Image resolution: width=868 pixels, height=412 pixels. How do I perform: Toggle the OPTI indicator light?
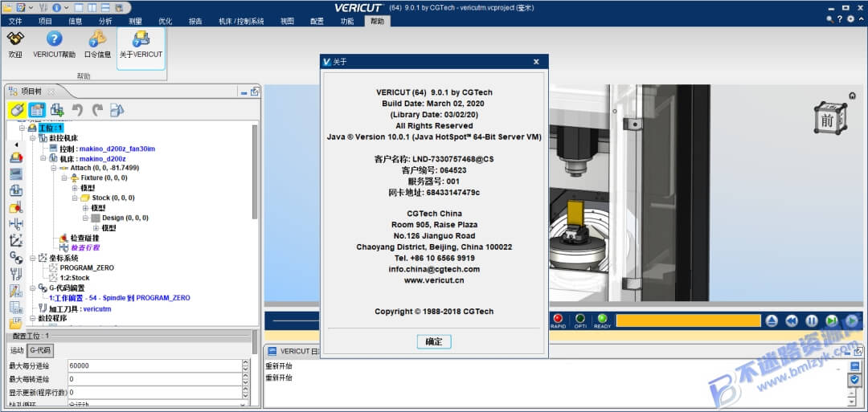(580, 320)
